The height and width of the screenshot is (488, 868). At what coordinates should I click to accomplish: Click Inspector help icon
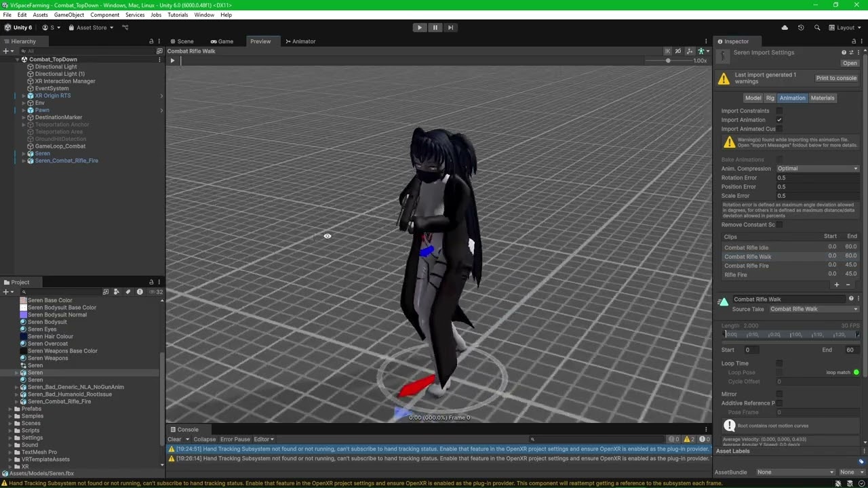pos(844,53)
